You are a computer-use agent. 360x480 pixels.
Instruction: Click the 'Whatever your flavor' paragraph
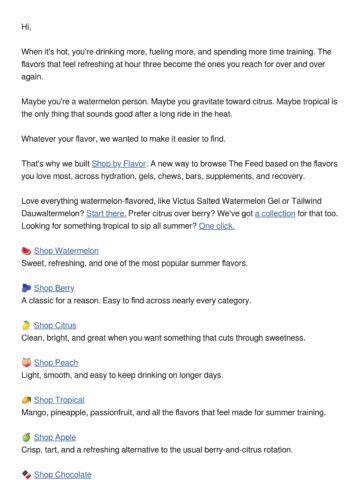(123, 139)
